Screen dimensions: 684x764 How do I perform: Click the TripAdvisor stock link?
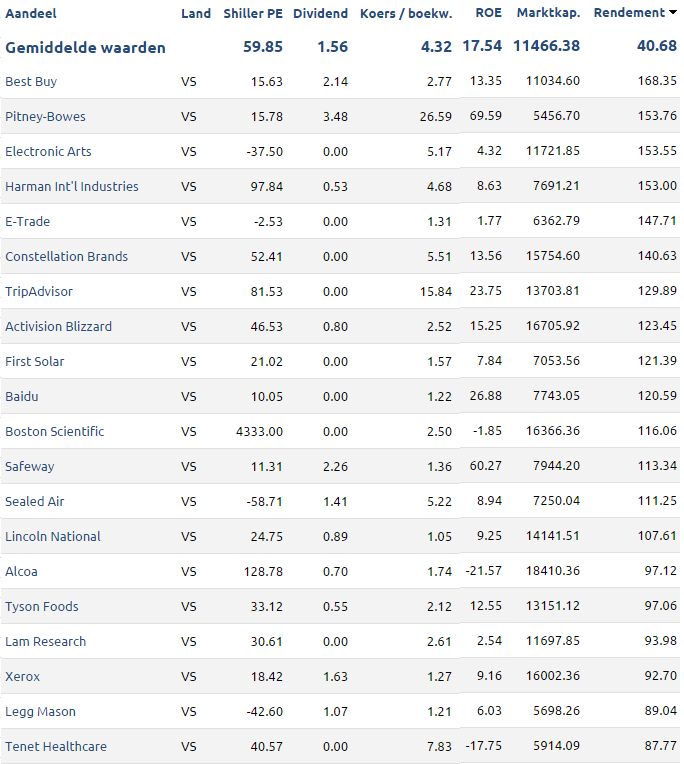39,291
